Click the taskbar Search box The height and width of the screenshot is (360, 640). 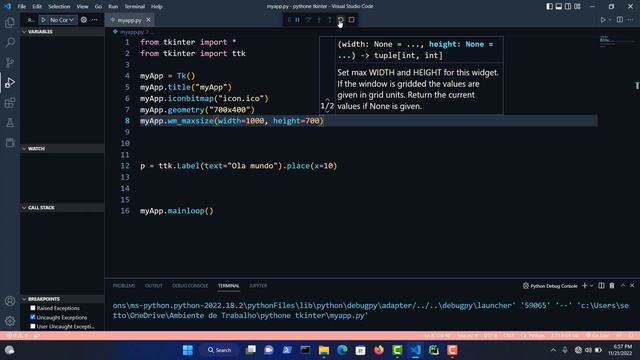(220, 350)
